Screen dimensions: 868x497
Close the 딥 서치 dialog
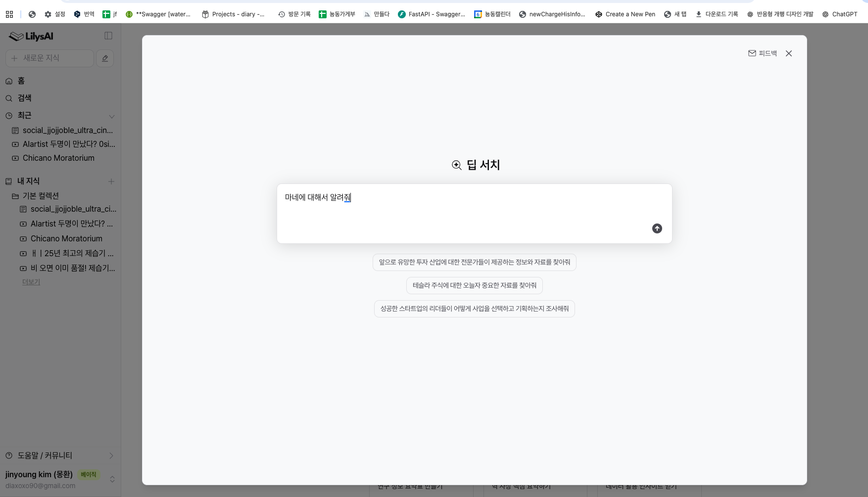pos(789,53)
